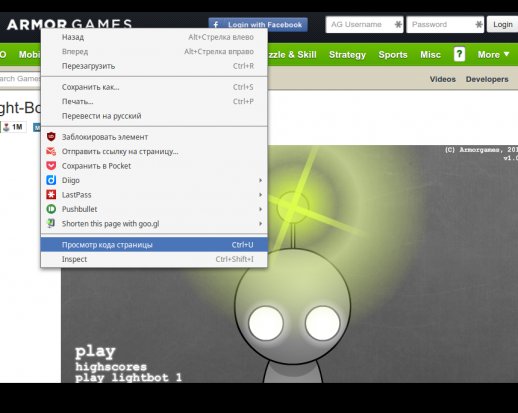Click LastPass asterisk in Password field
Screen dimensions: 518x413
(x=479, y=25)
